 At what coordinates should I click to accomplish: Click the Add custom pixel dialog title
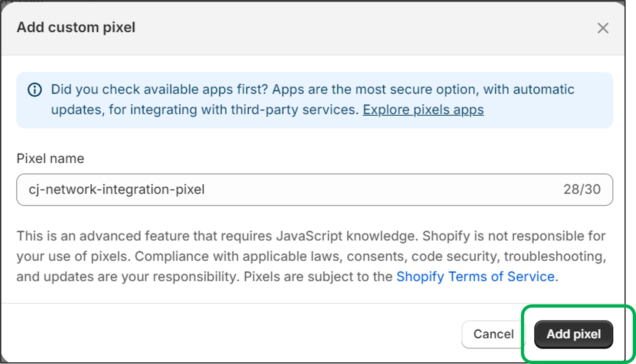[76, 27]
